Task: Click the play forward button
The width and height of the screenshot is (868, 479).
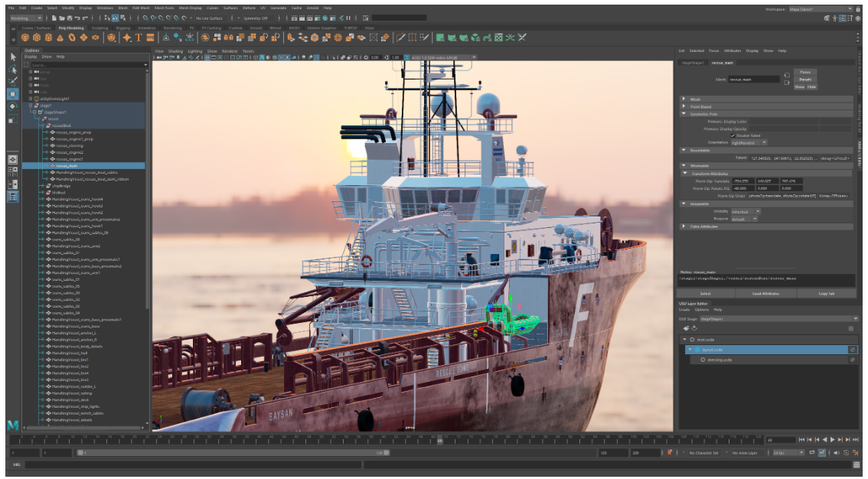Action: tap(833, 440)
